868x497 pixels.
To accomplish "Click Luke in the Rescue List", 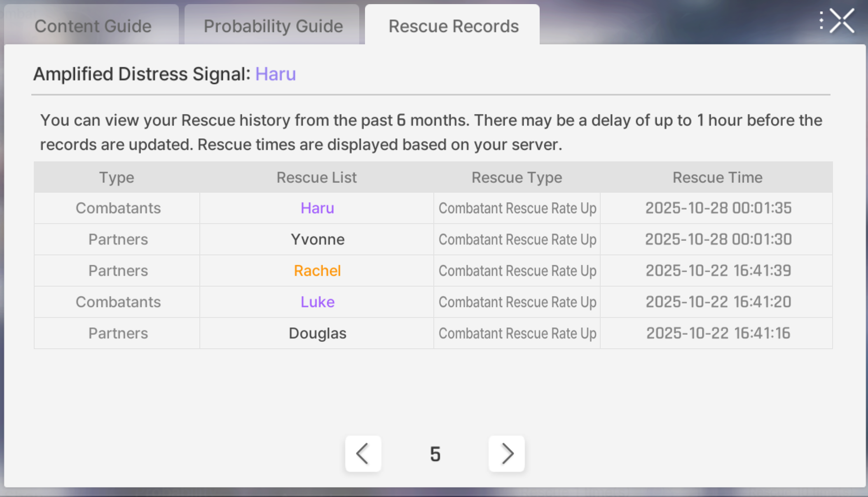I will (x=317, y=302).
